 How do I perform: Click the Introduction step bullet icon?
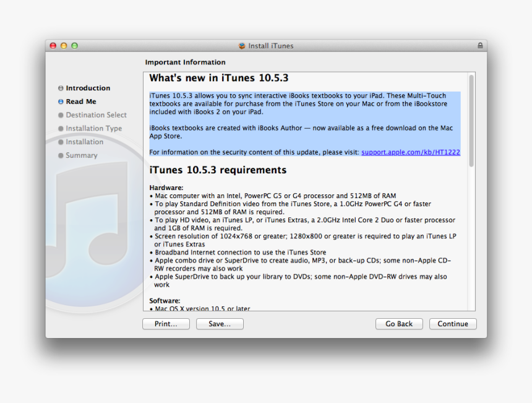(x=61, y=88)
